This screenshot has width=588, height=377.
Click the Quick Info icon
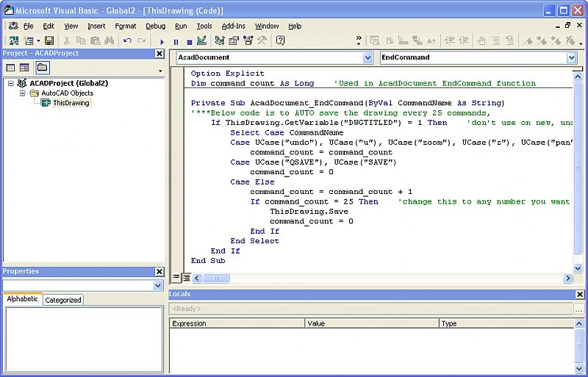tap(403, 40)
